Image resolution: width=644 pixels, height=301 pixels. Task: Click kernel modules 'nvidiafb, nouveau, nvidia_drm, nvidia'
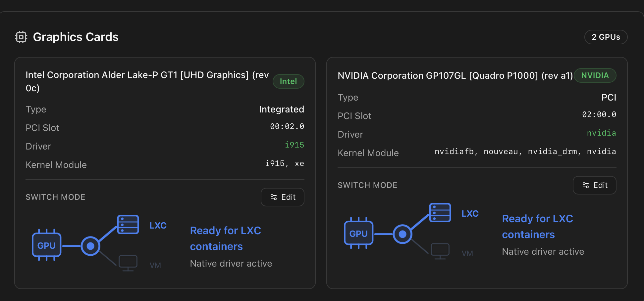[525, 151]
